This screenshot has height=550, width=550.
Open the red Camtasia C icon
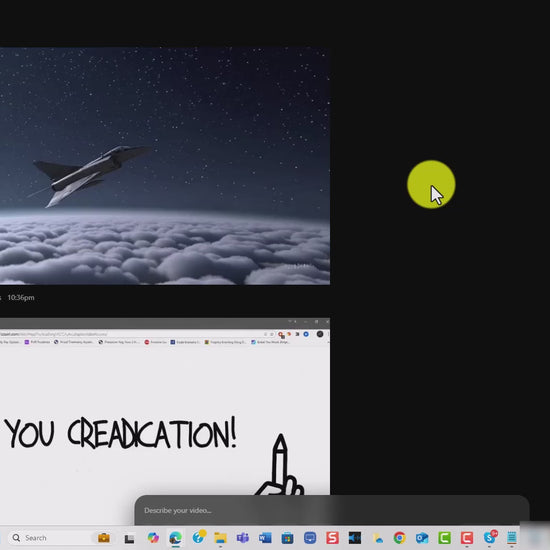pos(467,538)
